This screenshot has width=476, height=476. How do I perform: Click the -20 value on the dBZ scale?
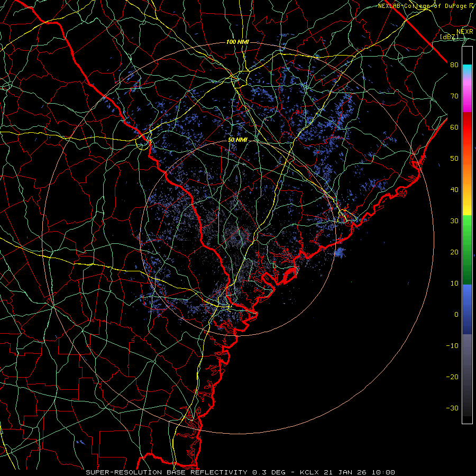[452, 377]
